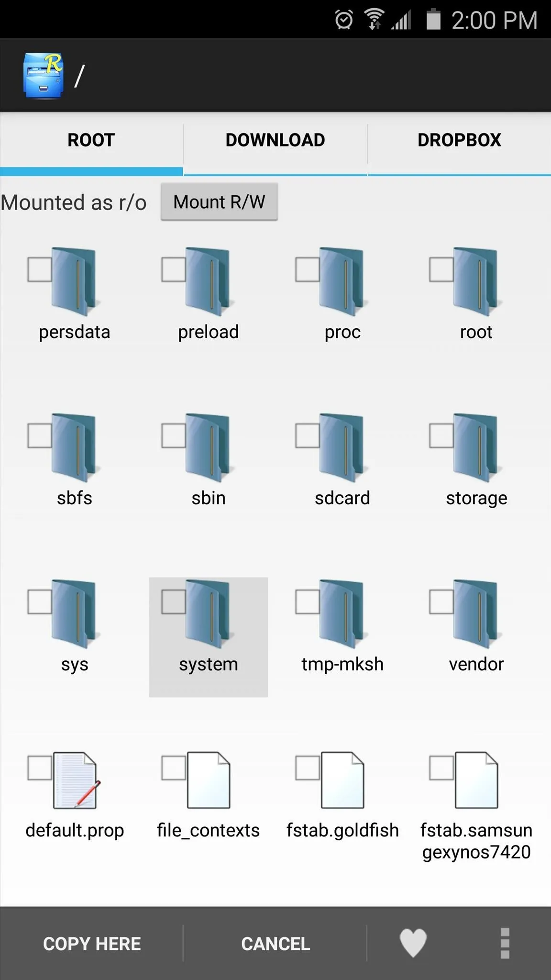Open the sbin folder
Image resolution: width=551 pixels, height=980 pixels.
(209, 461)
